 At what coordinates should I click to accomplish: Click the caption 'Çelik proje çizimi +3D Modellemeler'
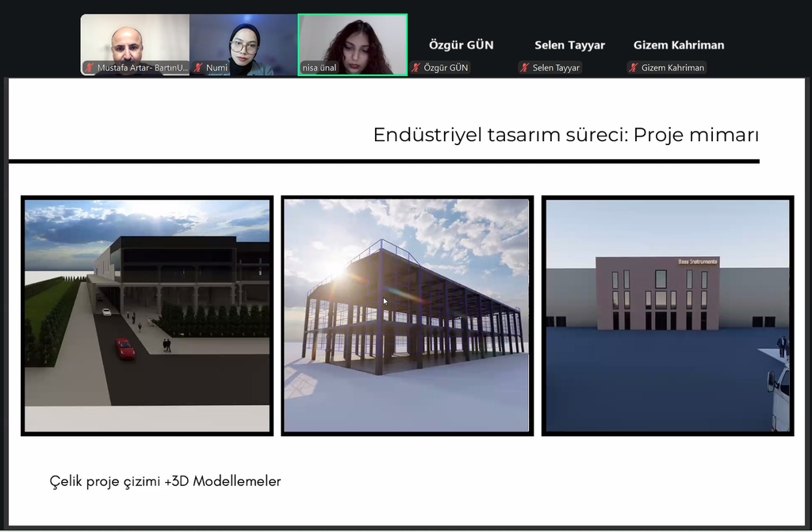click(x=165, y=481)
